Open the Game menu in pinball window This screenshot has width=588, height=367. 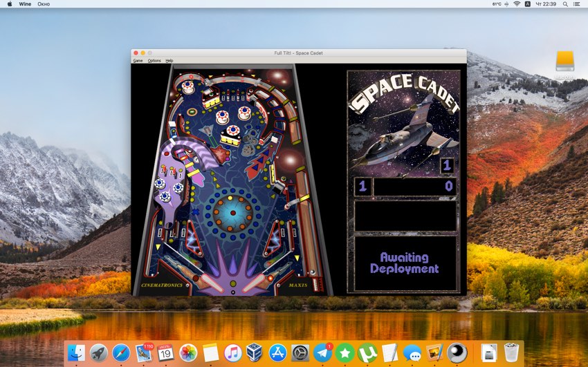(138, 61)
